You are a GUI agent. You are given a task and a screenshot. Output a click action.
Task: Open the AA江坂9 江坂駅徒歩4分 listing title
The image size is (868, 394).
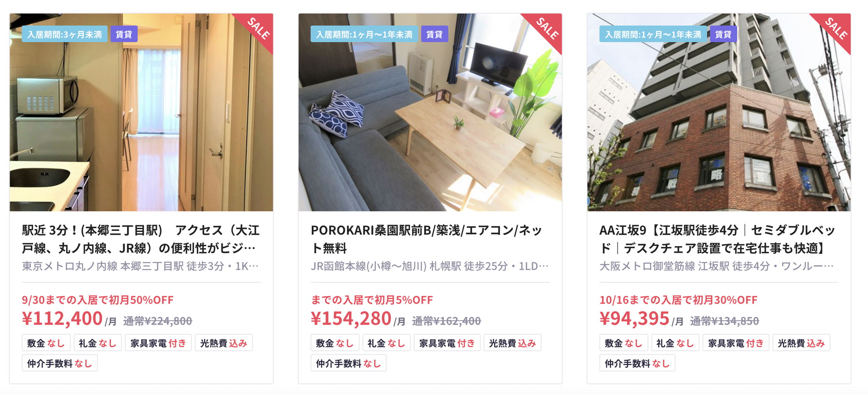pos(717,239)
